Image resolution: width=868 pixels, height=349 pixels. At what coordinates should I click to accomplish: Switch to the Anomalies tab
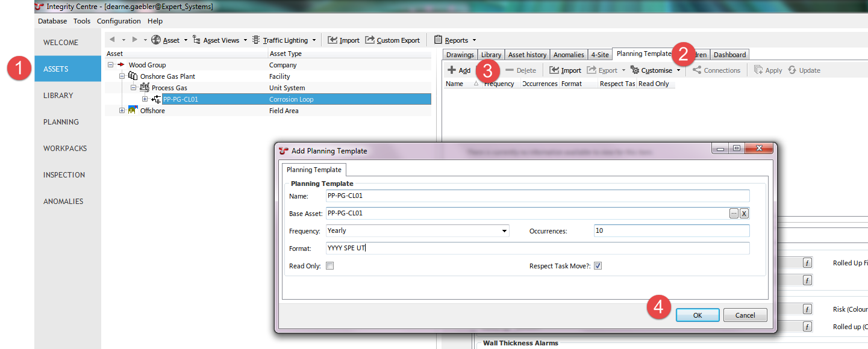(x=568, y=55)
